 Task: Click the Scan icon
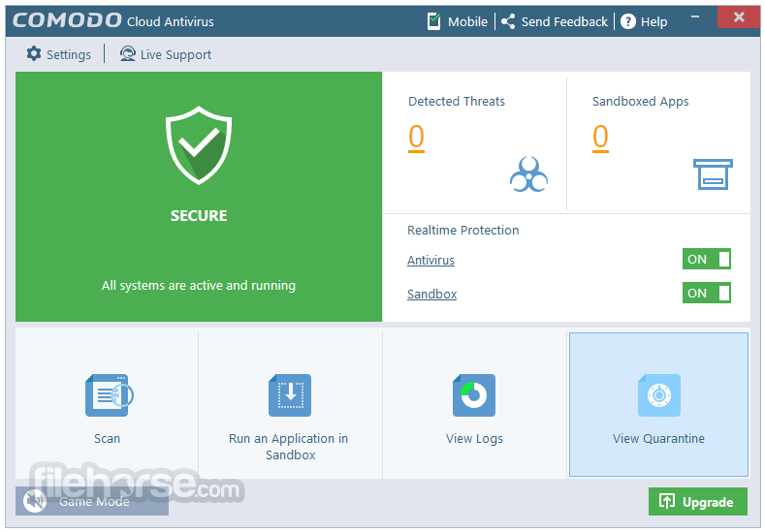click(x=109, y=395)
